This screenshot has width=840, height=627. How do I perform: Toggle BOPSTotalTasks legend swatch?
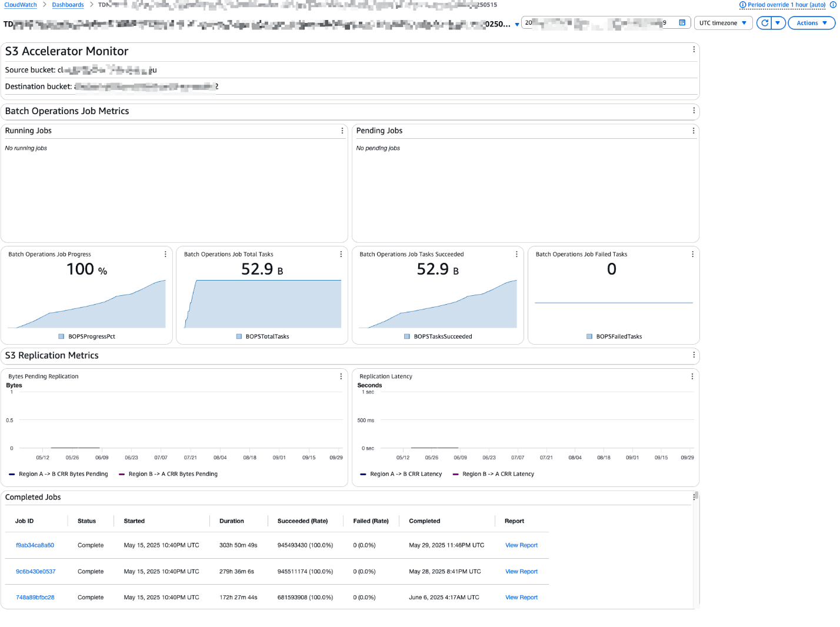click(x=239, y=336)
